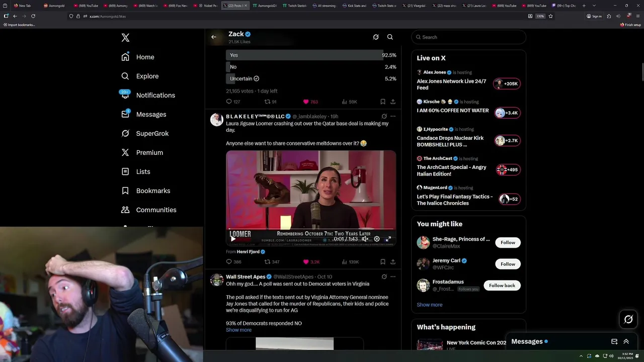Compose new message in Messages drawer
The image size is (644, 362).
click(614, 341)
